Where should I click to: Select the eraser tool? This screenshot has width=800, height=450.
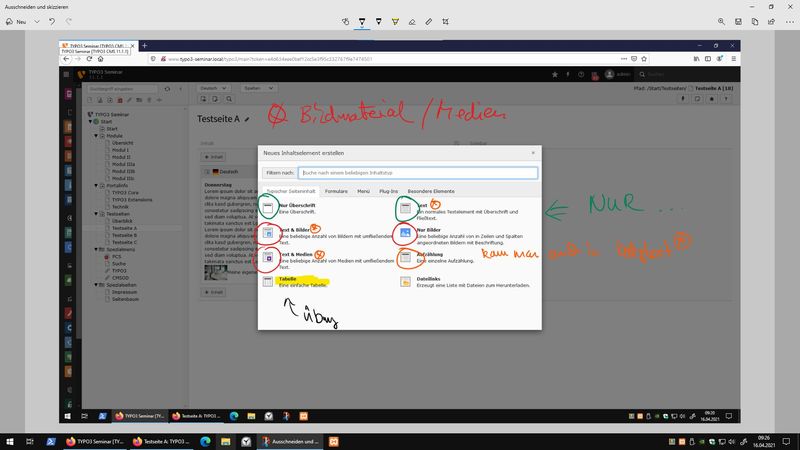[412, 21]
